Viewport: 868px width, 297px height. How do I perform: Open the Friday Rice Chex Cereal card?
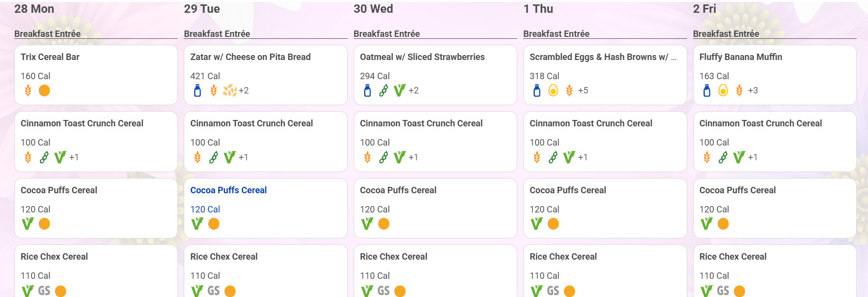click(x=775, y=271)
